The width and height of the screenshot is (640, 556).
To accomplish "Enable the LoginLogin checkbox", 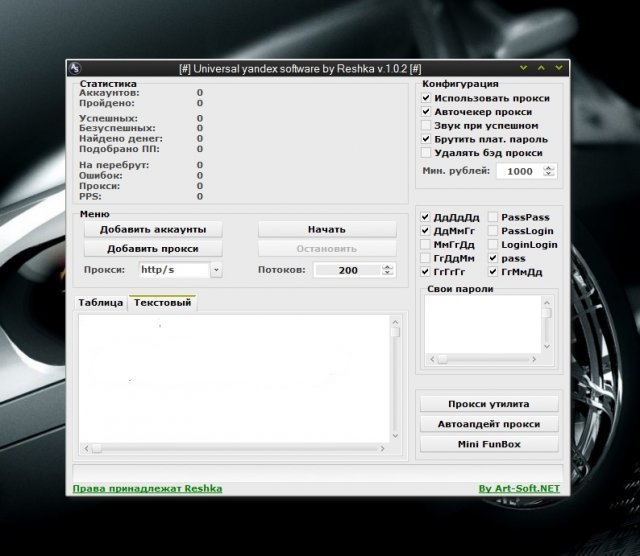I will point(493,245).
